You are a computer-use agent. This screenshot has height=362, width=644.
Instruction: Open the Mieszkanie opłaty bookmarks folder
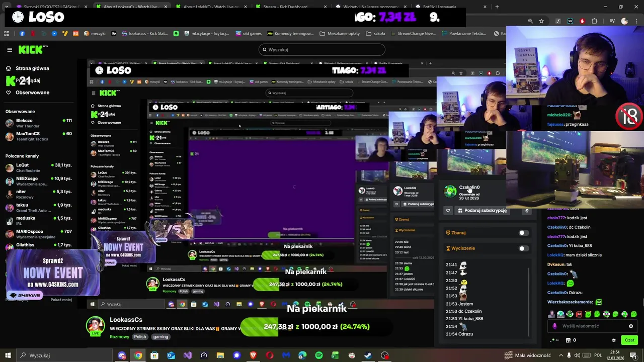click(x=340, y=34)
